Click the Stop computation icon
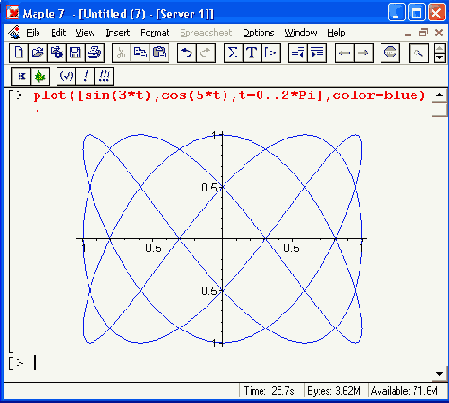The height and width of the screenshot is (403, 449). click(x=390, y=53)
